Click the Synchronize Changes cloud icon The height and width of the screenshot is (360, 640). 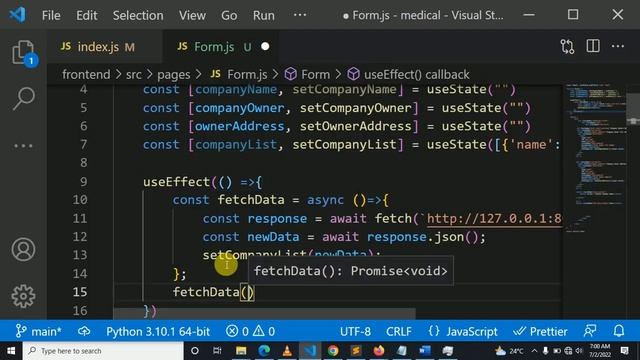[84, 331]
